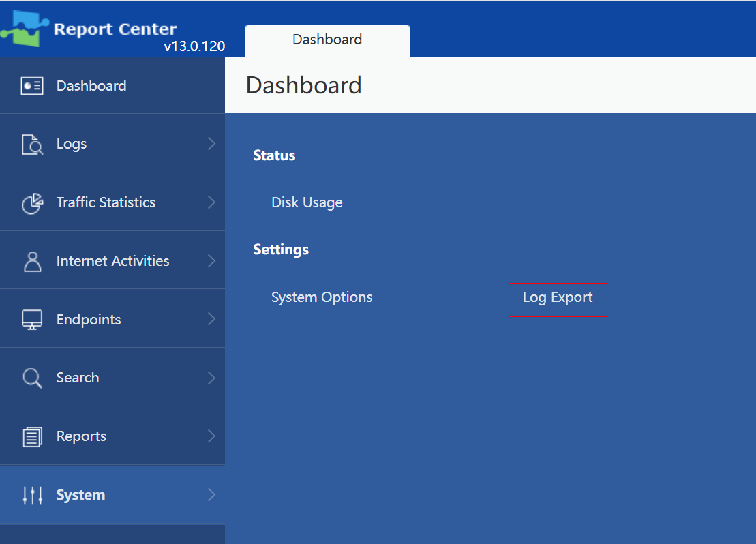The image size is (756, 544).
Task: Select the Reports document icon
Action: [x=32, y=437]
